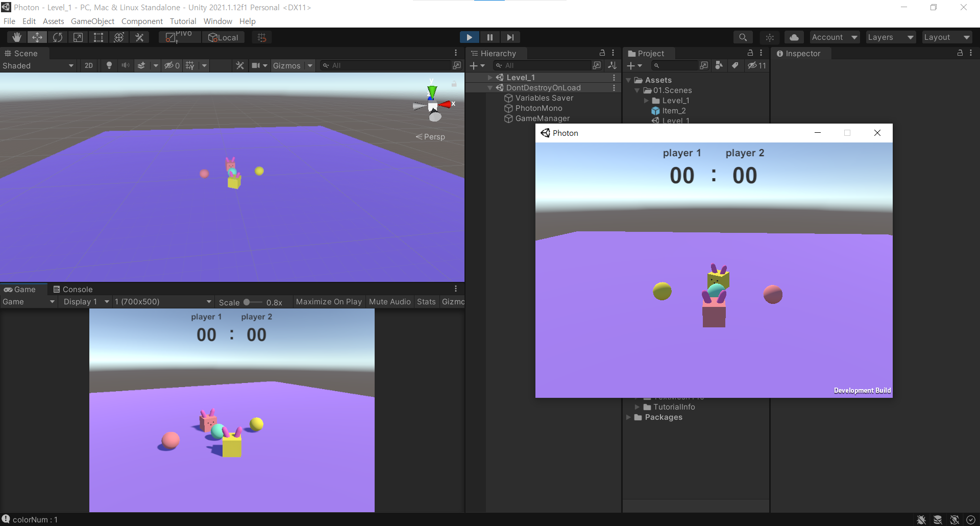The width and height of the screenshot is (980, 526).
Task: Click the Pause button
Action: click(x=489, y=37)
